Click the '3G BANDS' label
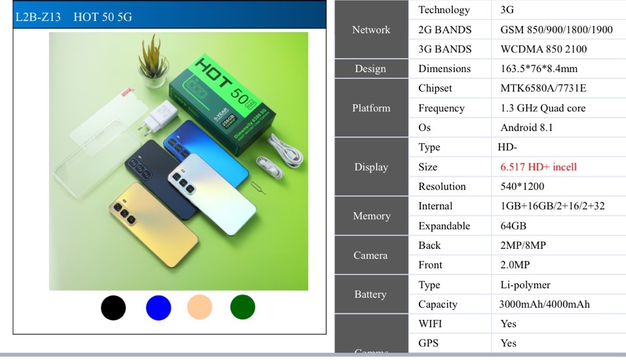Viewport: 626px width, 364px height. (444, 49)
